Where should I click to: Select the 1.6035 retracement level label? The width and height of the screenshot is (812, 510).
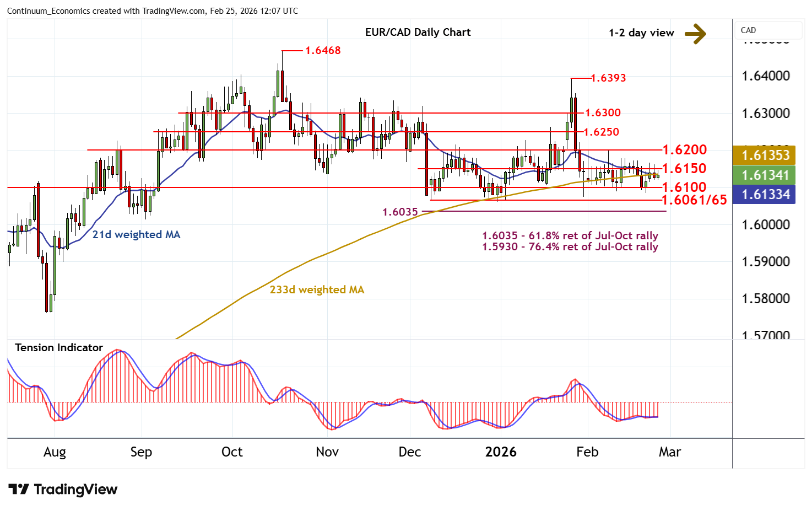coord(400,212)
